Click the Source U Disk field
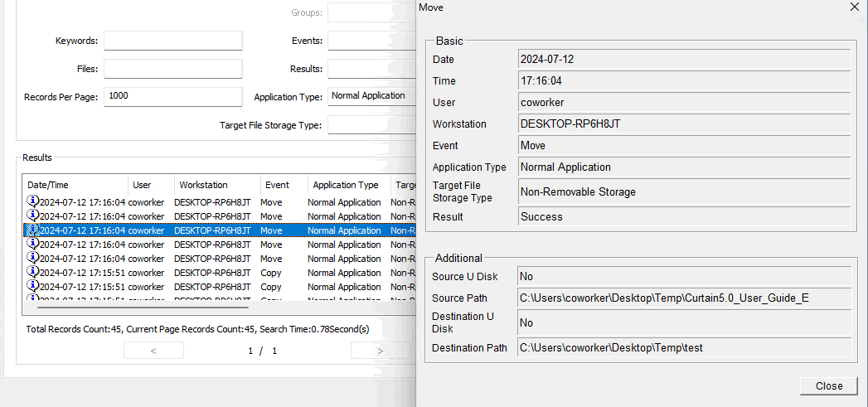 tap(684, 276)
